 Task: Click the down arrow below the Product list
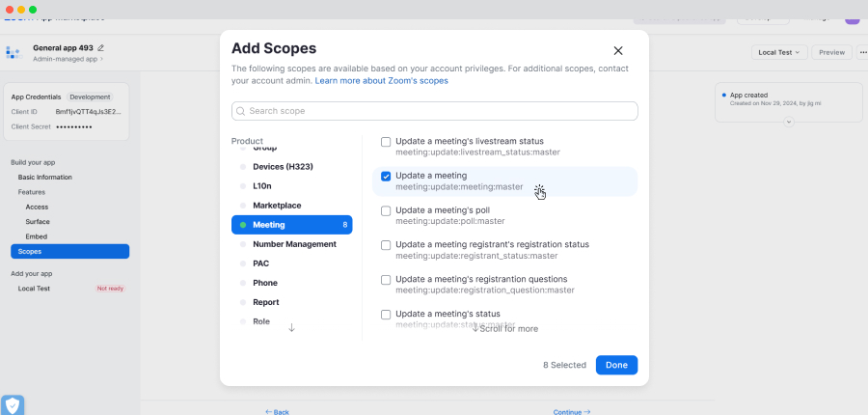click(291, 328)
